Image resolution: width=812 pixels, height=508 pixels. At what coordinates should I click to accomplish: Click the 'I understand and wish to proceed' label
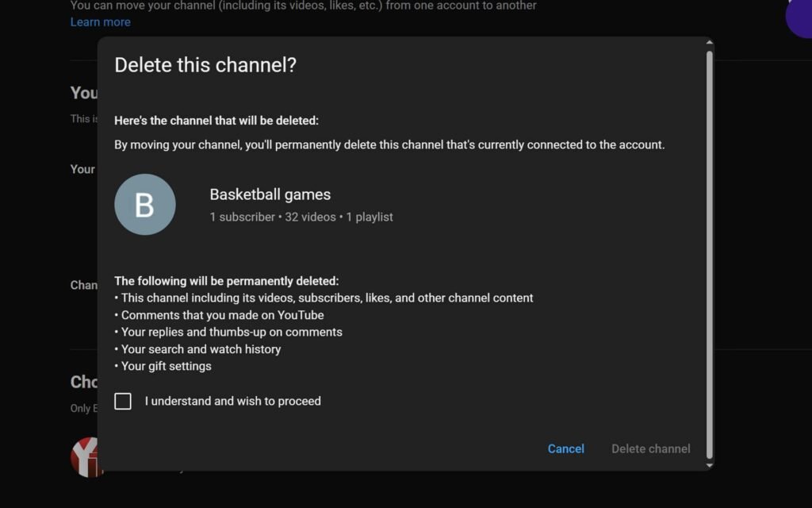232,401
